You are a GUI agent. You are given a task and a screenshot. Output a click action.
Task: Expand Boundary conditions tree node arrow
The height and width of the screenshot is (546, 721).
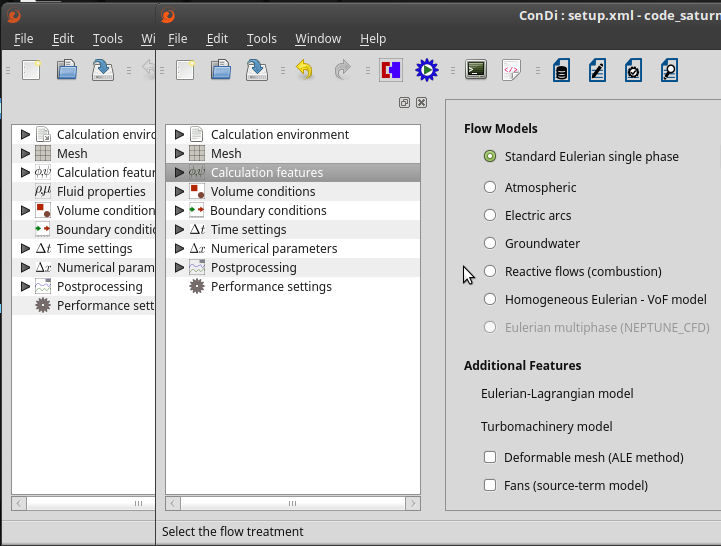pyautogui.click(x=179, y=210)
